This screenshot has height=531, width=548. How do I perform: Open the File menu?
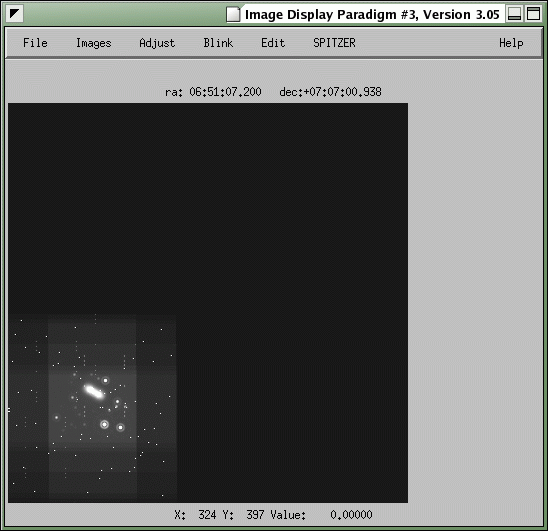pyautogui.click(x=35, y=43)
